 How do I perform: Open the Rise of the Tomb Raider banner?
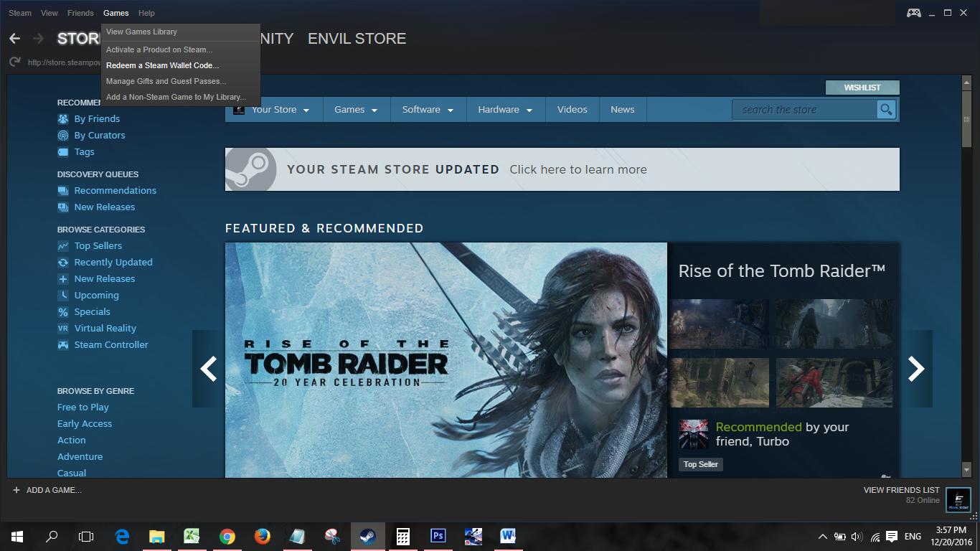coord(446,360)
